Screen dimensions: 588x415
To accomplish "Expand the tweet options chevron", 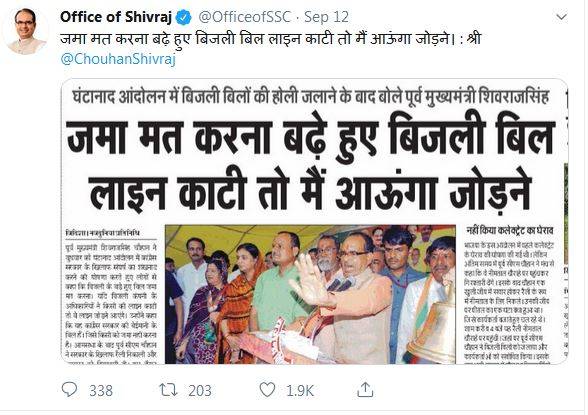I will (561, 17).
